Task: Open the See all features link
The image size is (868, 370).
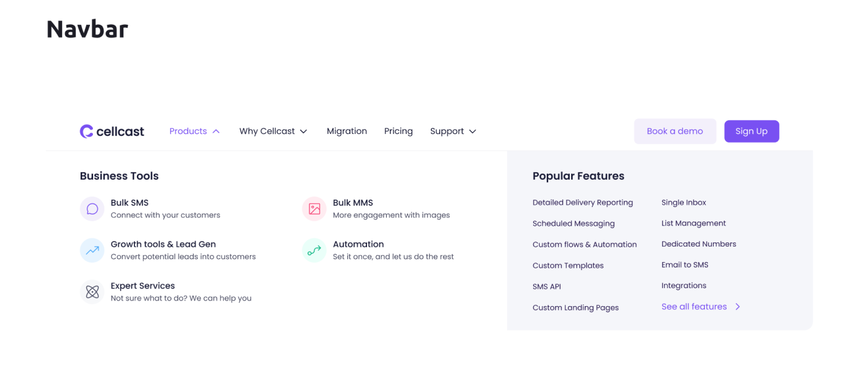Action: click(694, 307)
